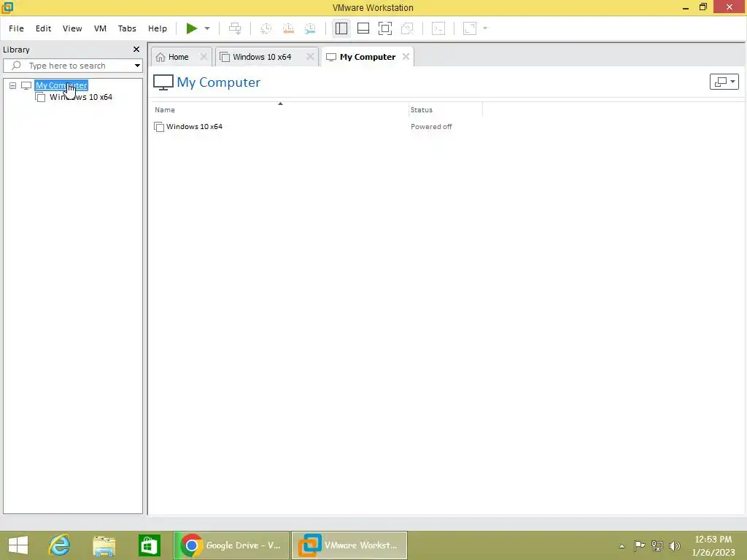Image resolution: width=747 pixels, height=560 pixels.
Task: Open the Snapshot Manager icon
Action: (x=310, y=28)
